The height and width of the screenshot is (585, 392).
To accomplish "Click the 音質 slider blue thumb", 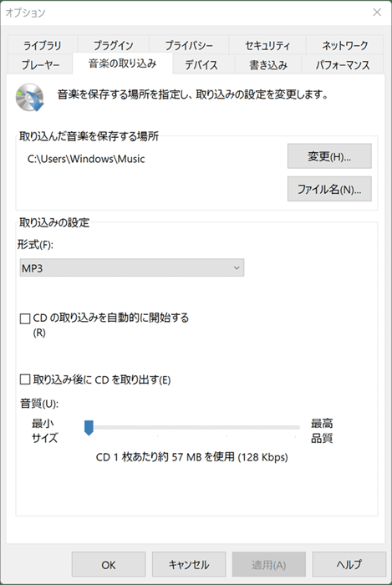I will 89,428.
